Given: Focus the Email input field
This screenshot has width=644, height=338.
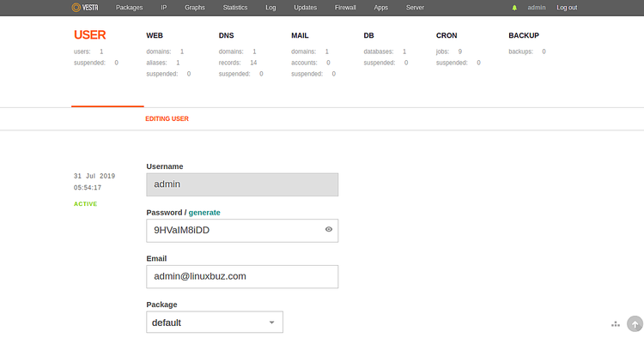Looking at the screenshot, I should tap(242, 276).
